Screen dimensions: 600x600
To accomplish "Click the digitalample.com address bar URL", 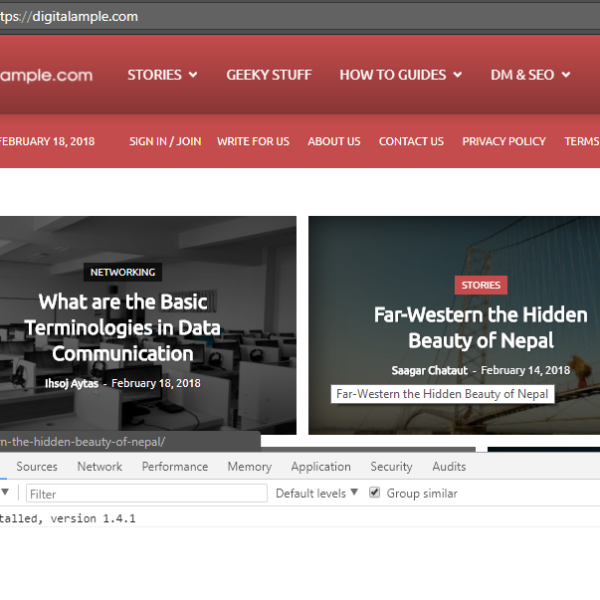I will pos(69,16).
